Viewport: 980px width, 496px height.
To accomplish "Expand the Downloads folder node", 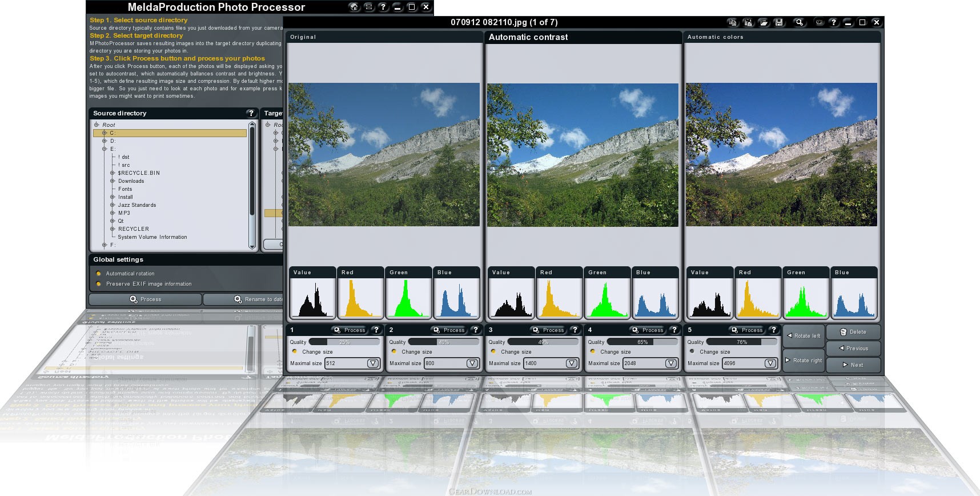I will [113, 181].
